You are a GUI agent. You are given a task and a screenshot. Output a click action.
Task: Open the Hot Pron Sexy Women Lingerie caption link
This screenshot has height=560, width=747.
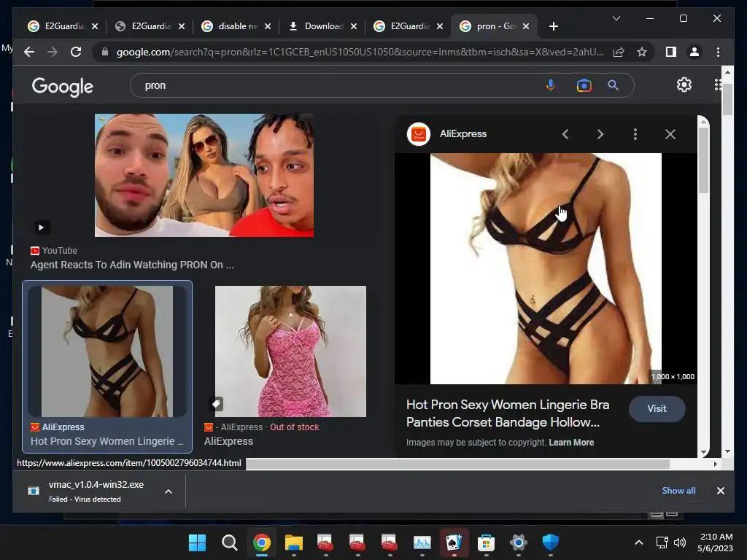click(x=107, y=441)
